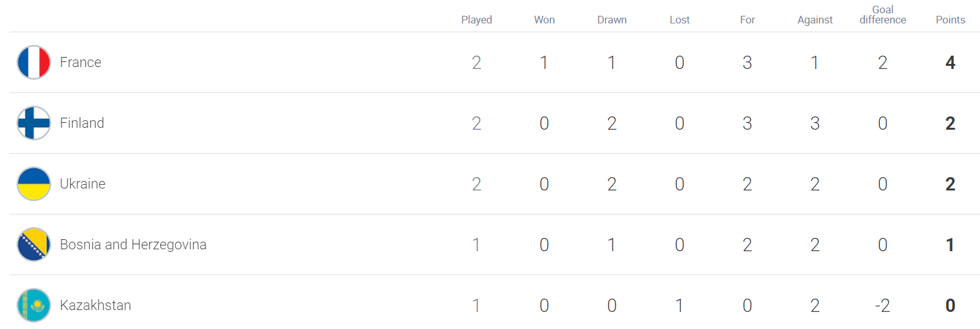The image size is (980, 329).
Task: Open Bosnia and Herzegovina team link
Action: click(133, 244)
